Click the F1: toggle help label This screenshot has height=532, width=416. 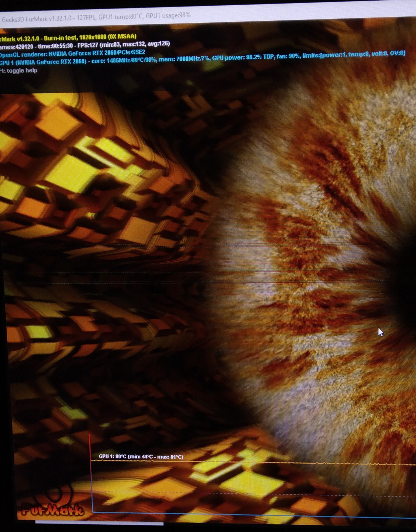point(19,71)
